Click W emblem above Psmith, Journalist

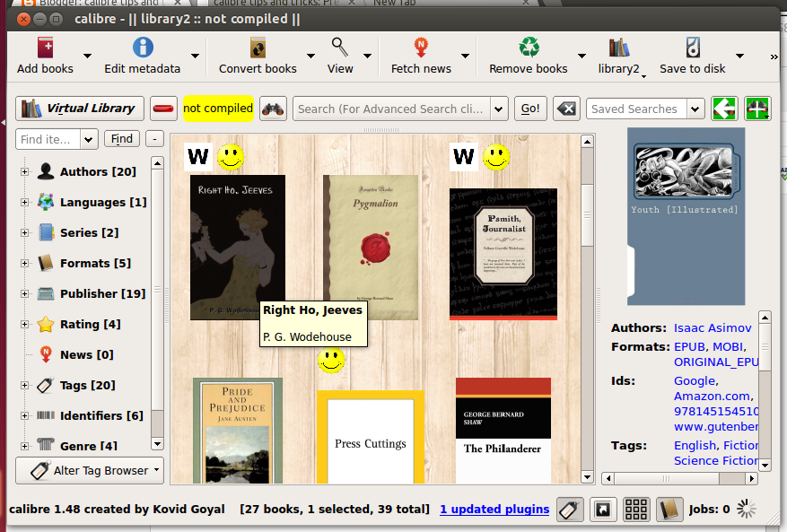coord(463,157)
